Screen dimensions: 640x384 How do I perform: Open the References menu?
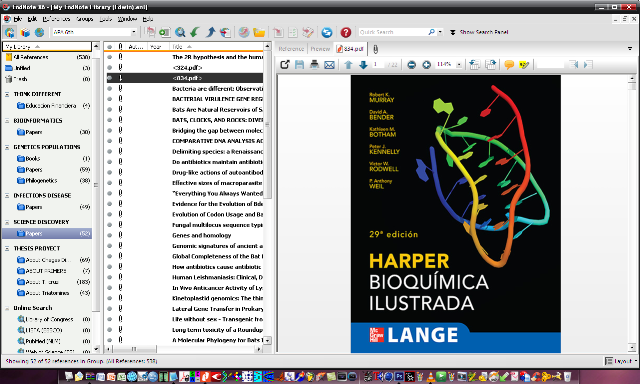[x=56, y=19]
